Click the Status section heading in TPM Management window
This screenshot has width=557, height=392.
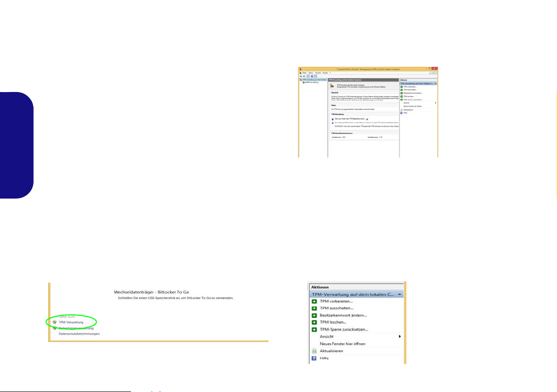tap(333, 106)
